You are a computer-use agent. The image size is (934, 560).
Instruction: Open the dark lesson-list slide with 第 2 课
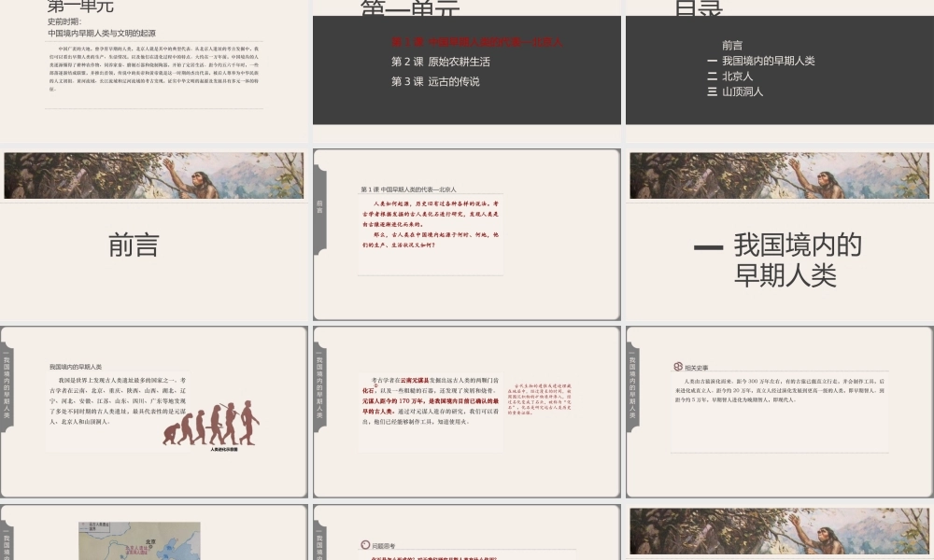click(x=466, y=70)
